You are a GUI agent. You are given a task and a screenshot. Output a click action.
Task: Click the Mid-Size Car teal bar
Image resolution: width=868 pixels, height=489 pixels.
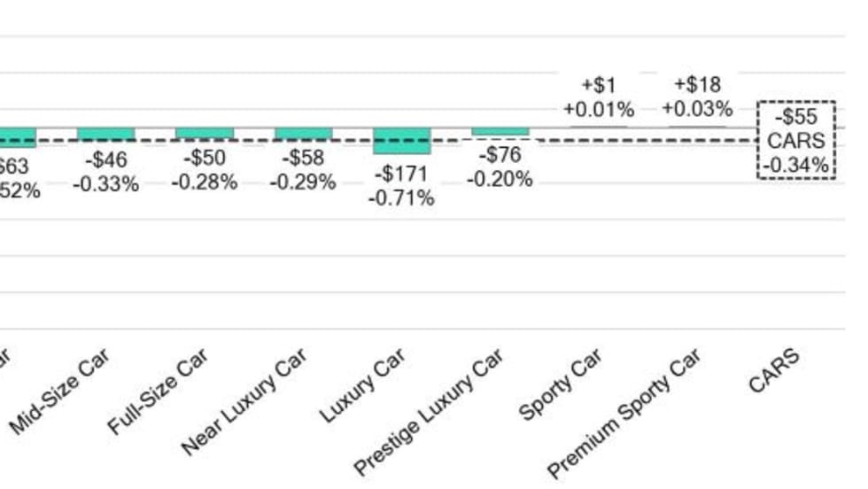106,134
